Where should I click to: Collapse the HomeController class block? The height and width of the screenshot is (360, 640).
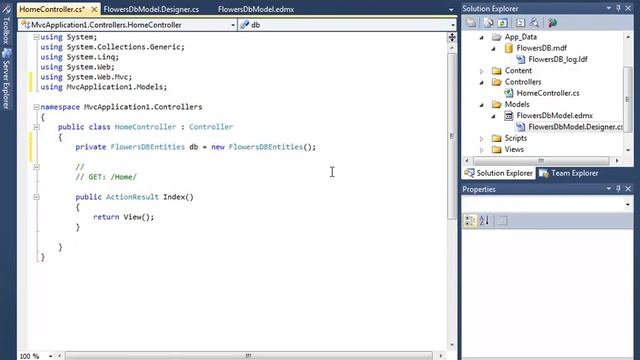pyautogui.click(x=36, y=127)
